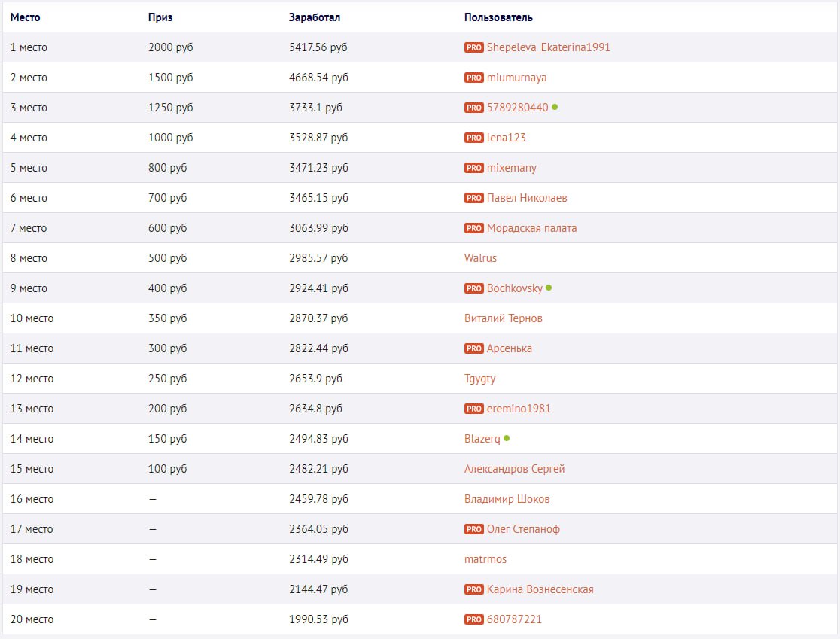Open Александров Сергей profile link
The height and width of the screenshot is (639, 840).
click(x=514, y=469)
